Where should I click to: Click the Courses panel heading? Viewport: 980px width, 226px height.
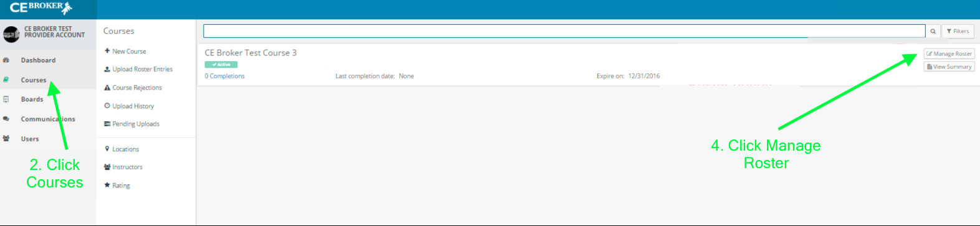(x=118, y=31)
